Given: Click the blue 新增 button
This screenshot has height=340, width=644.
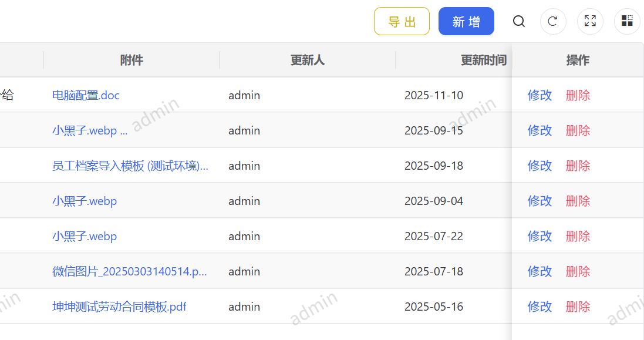Looking at the screenshot, I should (466, 21).
